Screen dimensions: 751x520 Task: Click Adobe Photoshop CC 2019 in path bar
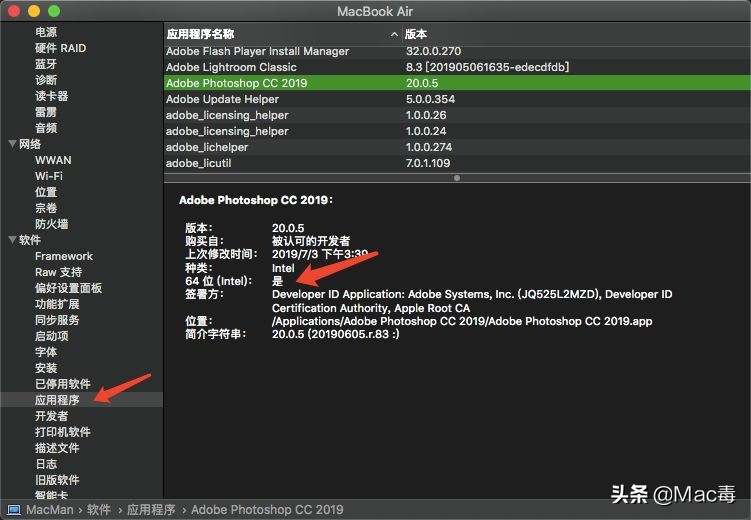tap(267, 509)
